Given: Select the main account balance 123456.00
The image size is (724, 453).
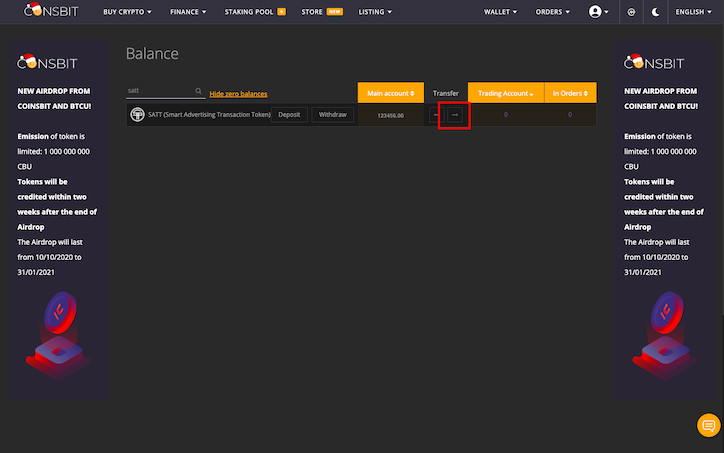Looking at the screenshot, I should tap(391, 115).
